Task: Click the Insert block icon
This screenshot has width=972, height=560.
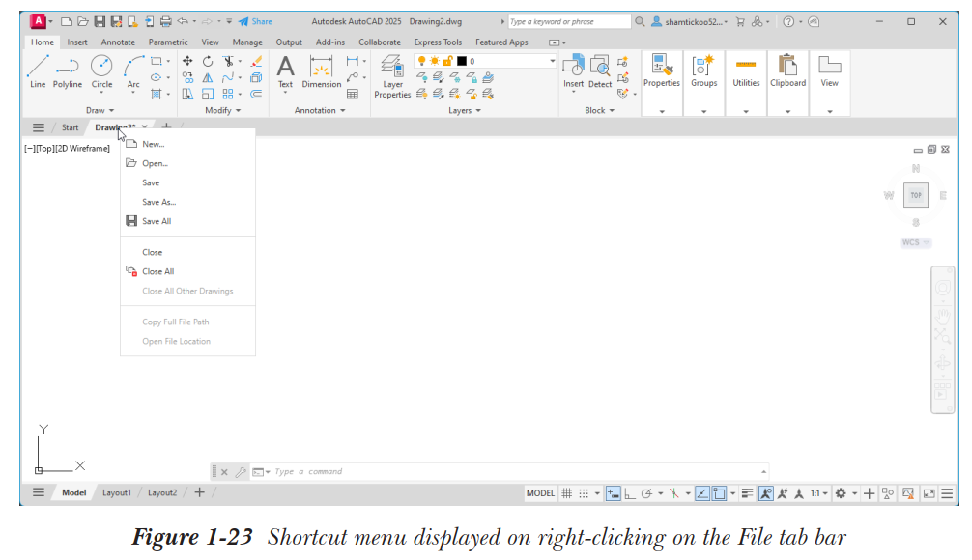Action: point(573,71)
